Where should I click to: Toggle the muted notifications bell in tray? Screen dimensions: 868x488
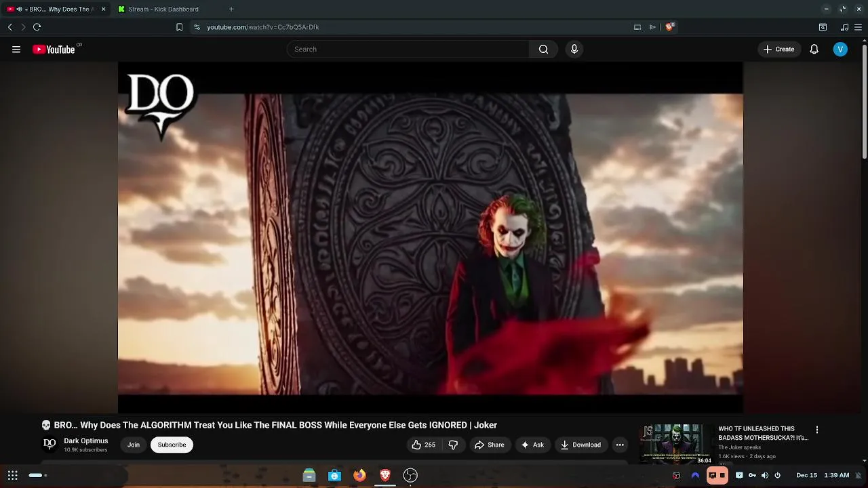(859, 476)
